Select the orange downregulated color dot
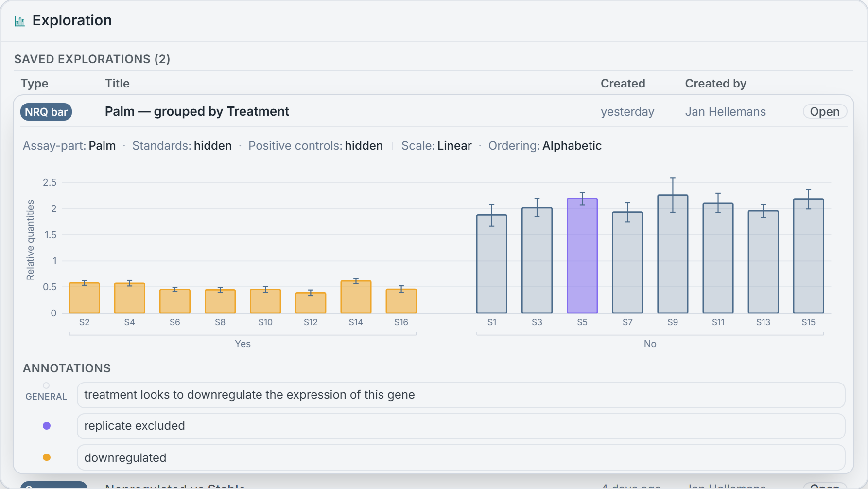868x489 pixels. coord(47,457)
